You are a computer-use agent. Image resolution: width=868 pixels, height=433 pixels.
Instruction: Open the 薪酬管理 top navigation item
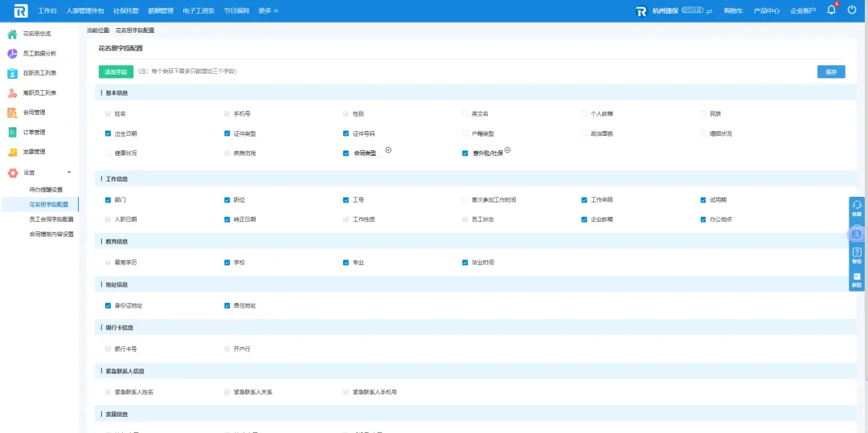click(161, 10)
